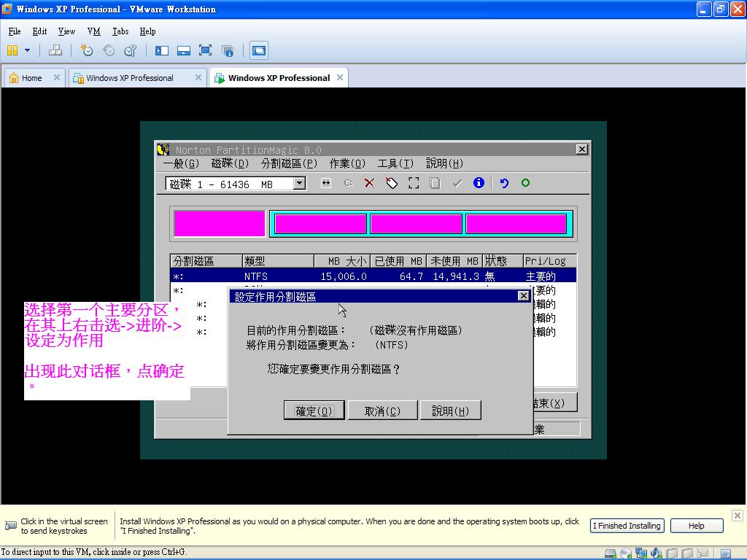The height and width of the screenshot is (560, 747).
Task: Click the 說明(H) button in the dialog
Action: tap(451, 411)
